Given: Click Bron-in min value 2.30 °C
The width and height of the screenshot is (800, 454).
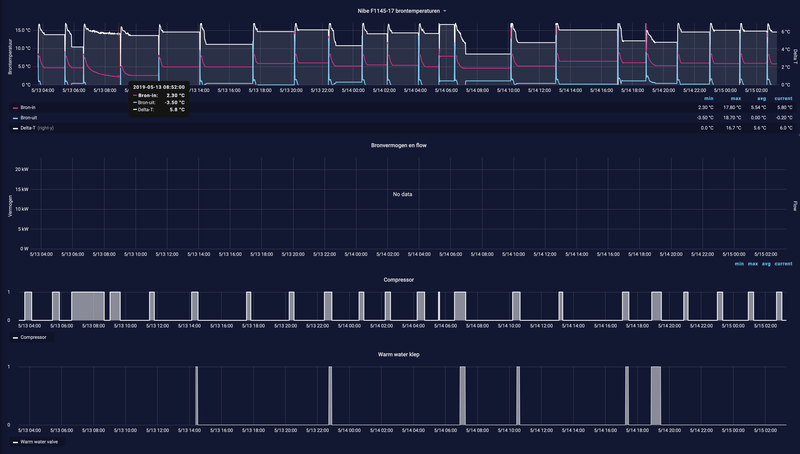Looking at the screenshot, I should coord(706,108).
